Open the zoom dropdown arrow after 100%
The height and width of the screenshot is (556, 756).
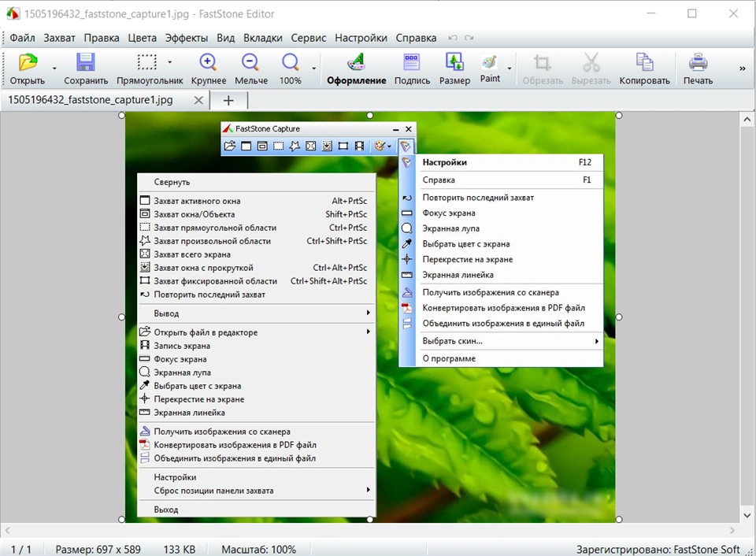pyautogui.click(x=314, y=69)
